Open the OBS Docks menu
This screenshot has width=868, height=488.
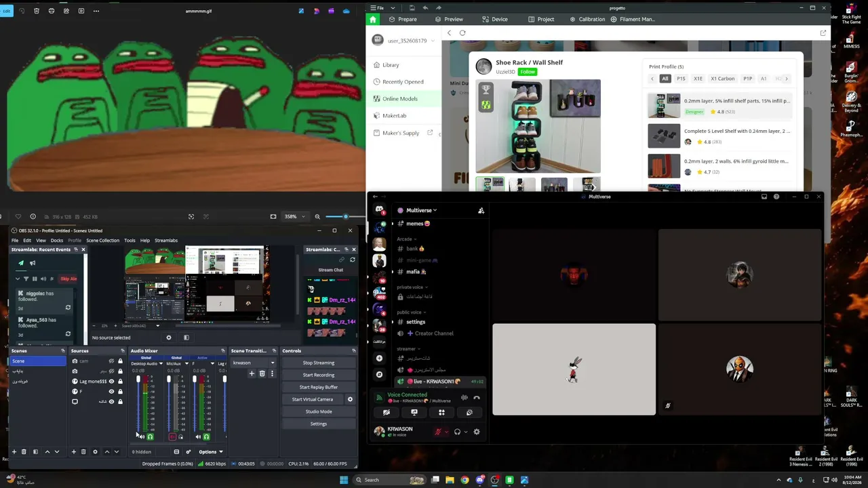57,241
